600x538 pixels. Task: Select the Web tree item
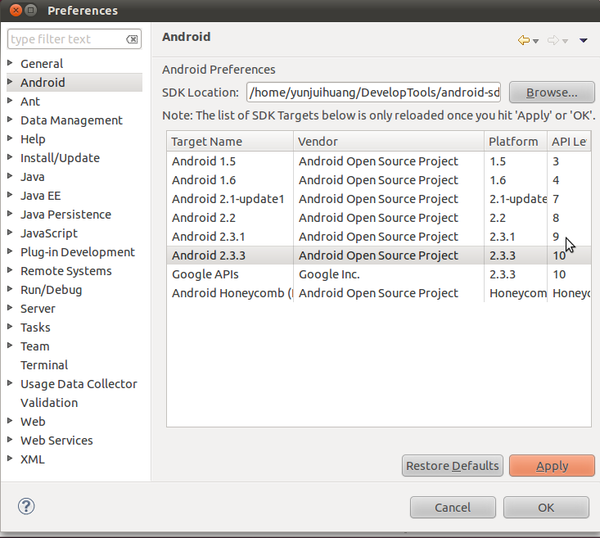coord(33,421)
